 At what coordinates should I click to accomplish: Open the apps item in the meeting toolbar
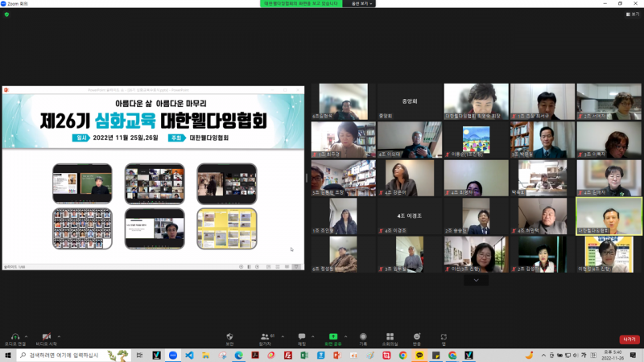click(x=444, y=338)
